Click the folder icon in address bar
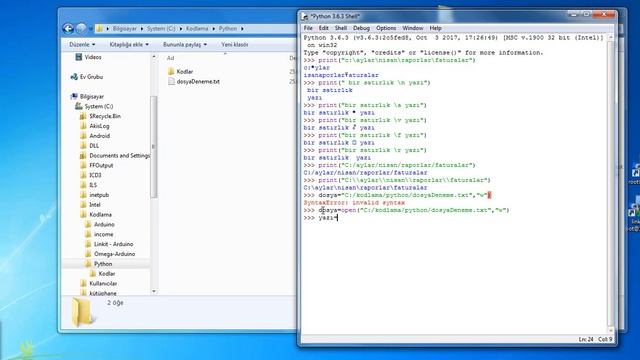Screen dimensions: 640x360 pos(99,29)
